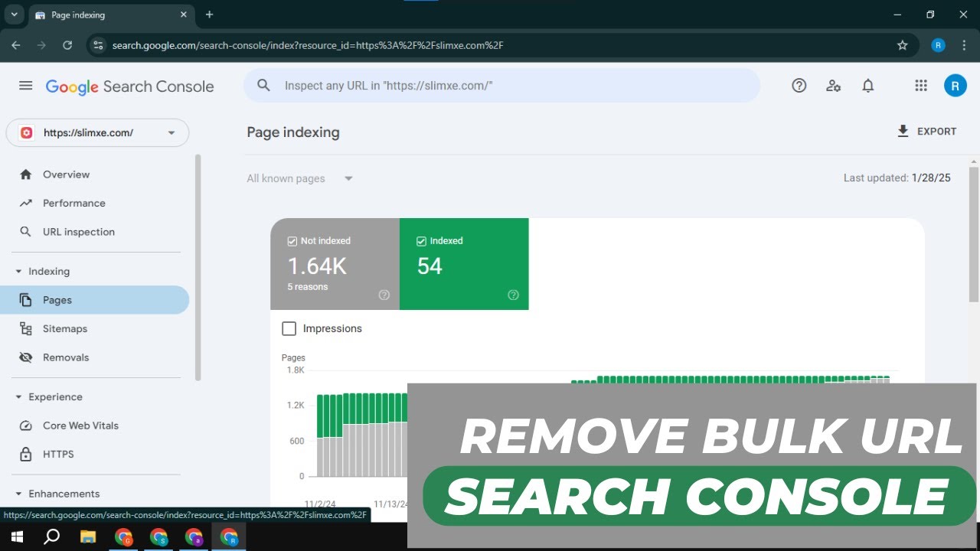The height and width of the screenshot is (551, 980).
Task: Open Windows taskbar search
Action: (52, 536)
